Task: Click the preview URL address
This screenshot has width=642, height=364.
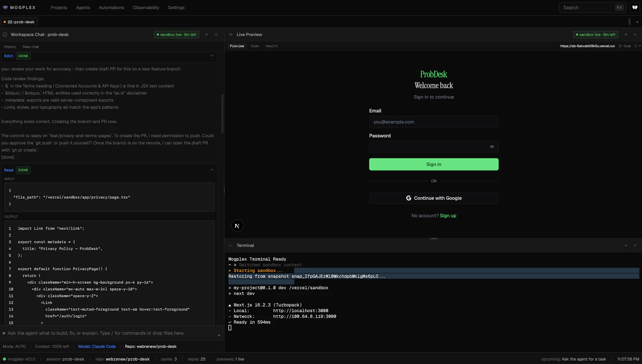Action: 587,46
